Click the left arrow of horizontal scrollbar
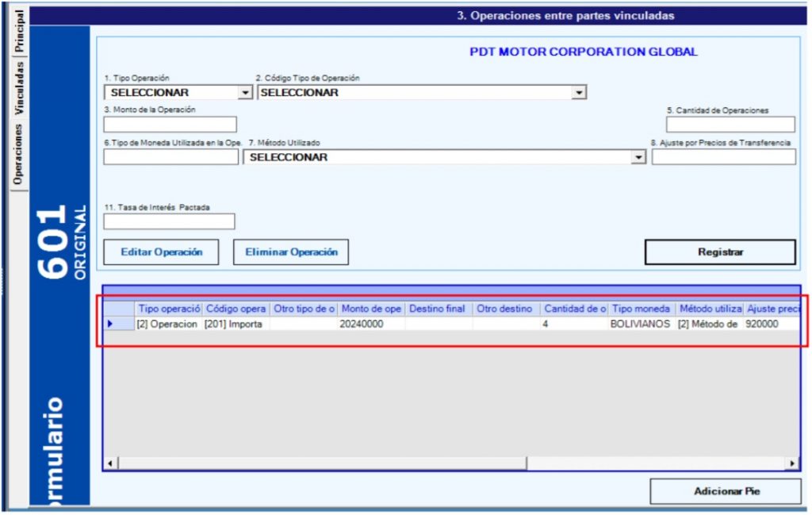The image size is (812, 515). pos(112,463)
